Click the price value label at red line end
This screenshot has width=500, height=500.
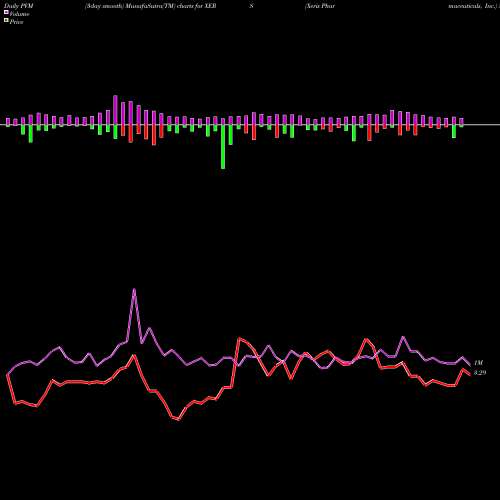click(x=480, y=372)
